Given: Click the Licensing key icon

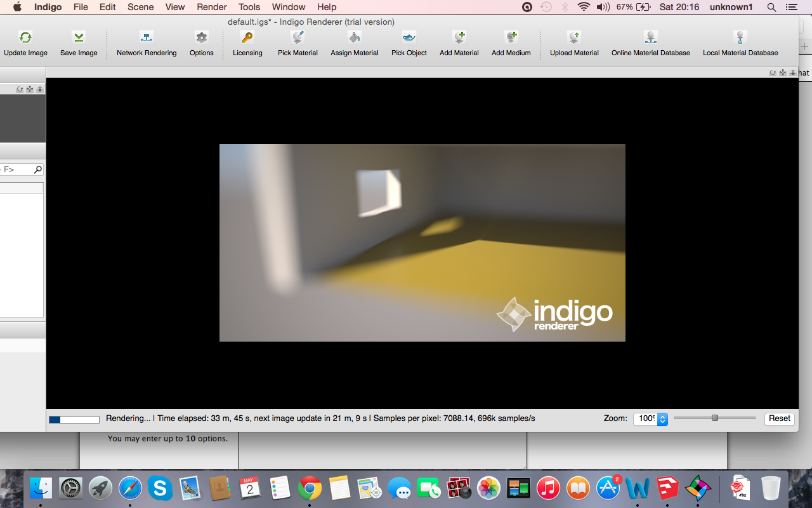Looking at the screenshot, I should pyautogui.click(x=247, y=38).
